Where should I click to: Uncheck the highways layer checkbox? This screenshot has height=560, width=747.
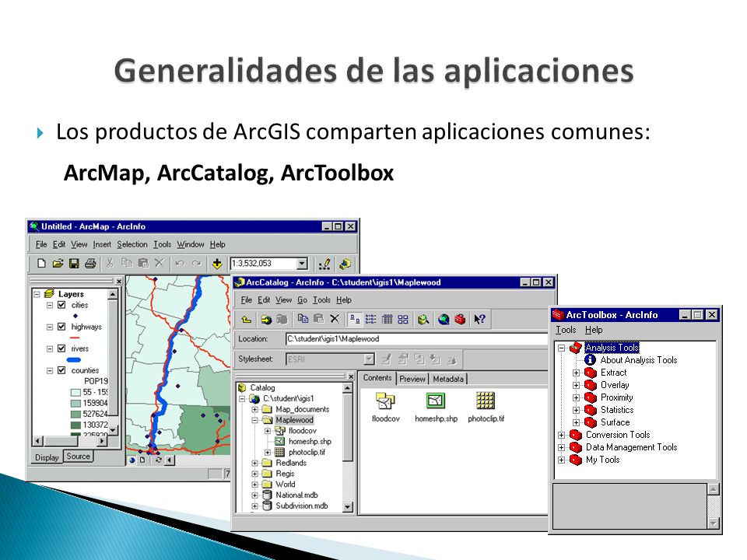pyautogui.click(x=61, y=327)
